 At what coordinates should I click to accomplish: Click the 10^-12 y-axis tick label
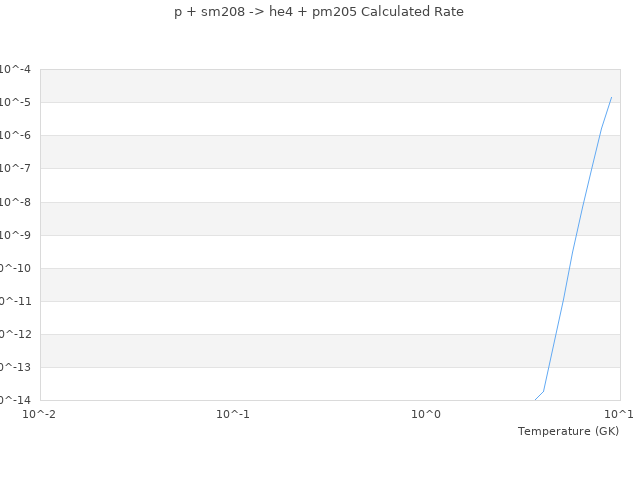[x=15, y=334]
